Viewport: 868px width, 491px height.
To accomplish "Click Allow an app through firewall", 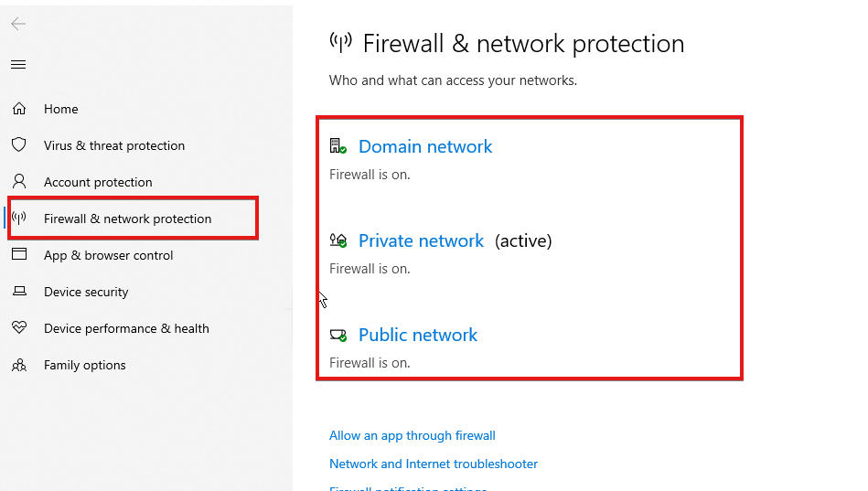I will (412, 435).
